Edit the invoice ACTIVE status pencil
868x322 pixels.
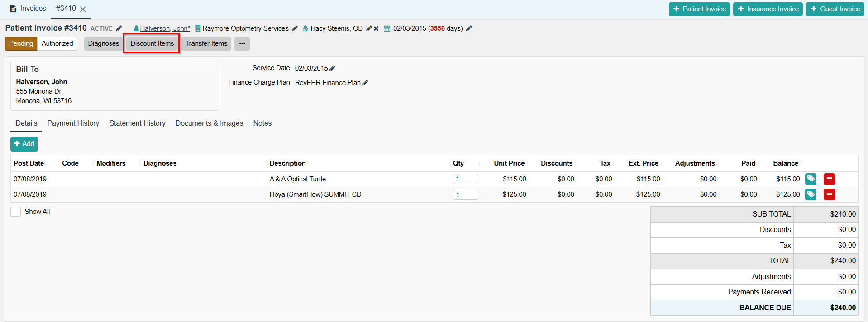119,28
